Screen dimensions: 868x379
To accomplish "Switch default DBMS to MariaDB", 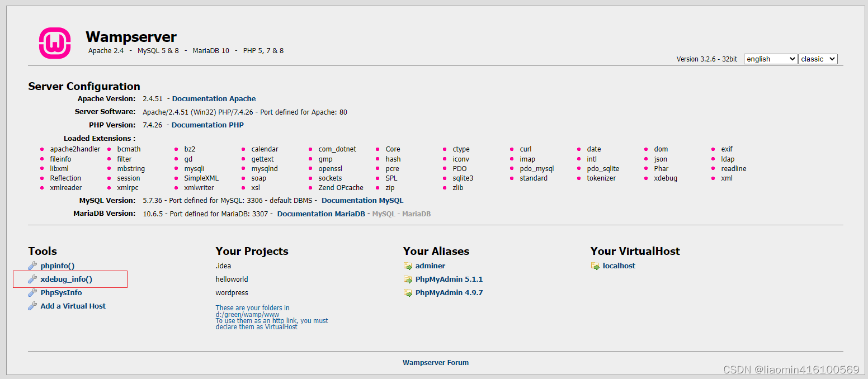I will (x=417, y=213).
